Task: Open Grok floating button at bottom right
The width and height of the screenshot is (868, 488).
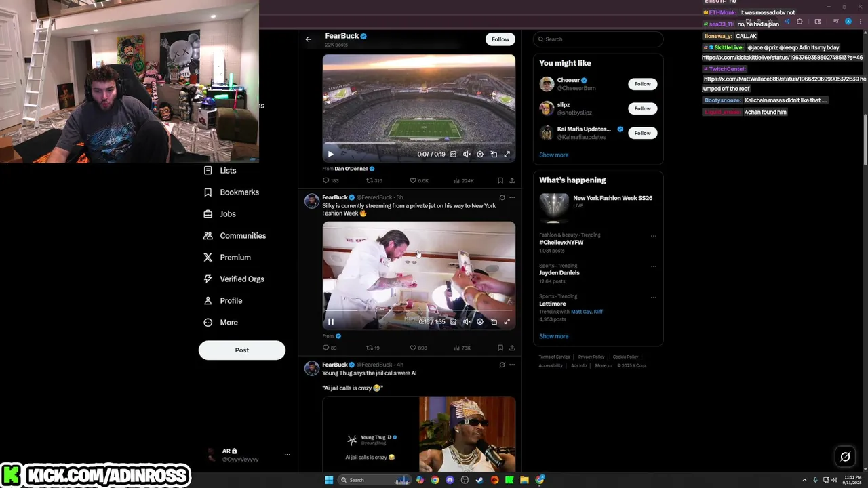Action: (x=845, y=457)
